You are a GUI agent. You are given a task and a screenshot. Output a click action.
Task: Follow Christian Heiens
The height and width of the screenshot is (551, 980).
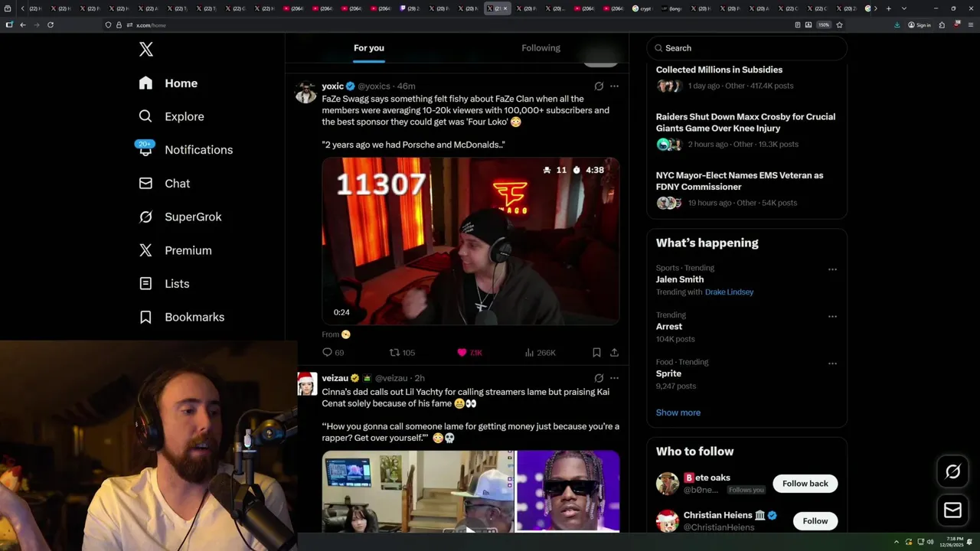(x=815, y=521)
